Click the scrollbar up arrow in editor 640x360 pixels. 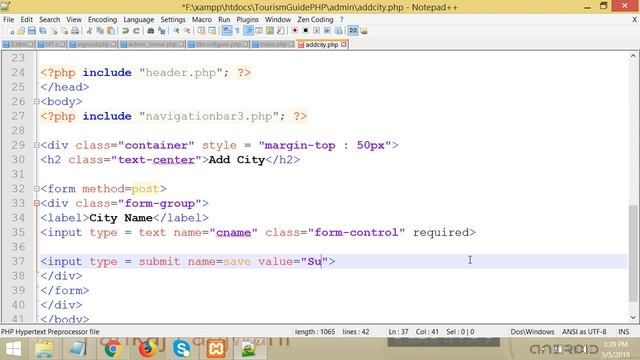(633, 56)
